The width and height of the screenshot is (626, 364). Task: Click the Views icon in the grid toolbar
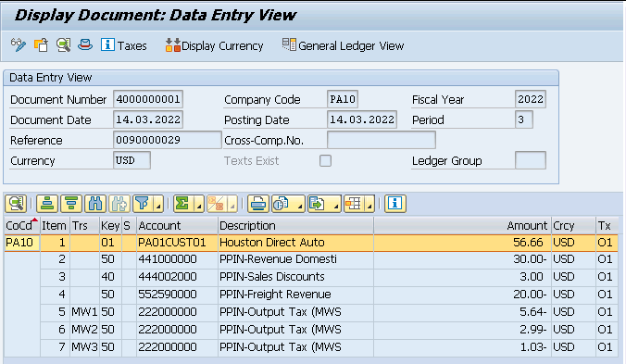[282, 204]
